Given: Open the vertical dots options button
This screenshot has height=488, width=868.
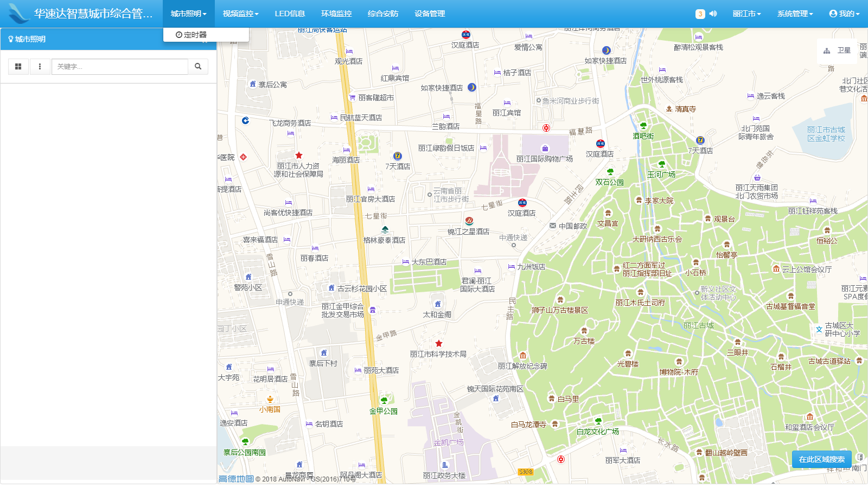Looking at the screenshot, I should pyautogui.click(x=40, y=66).
